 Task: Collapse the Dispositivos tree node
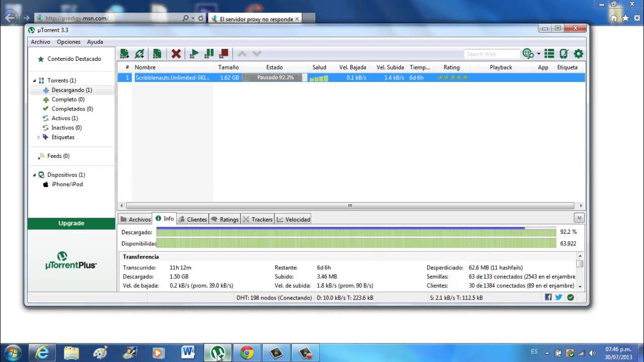click(x=35, y=175)
